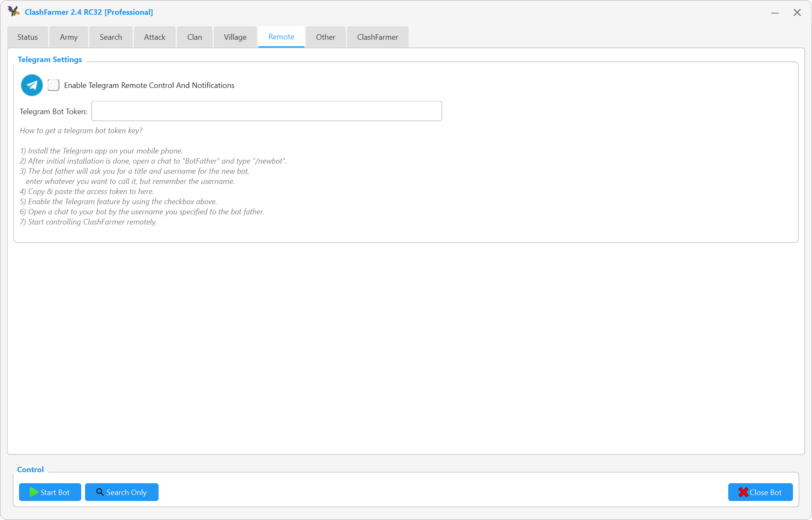Go to the ClashFarmer tab
Image resolution: width=812 pixels, height=520 pixels.
[x=378, y=37]
